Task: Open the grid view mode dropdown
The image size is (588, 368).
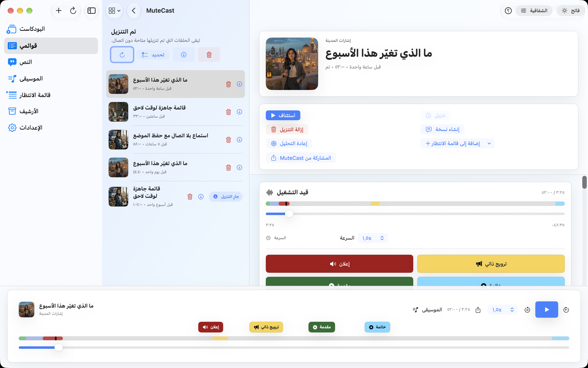Action: (114, 11)
